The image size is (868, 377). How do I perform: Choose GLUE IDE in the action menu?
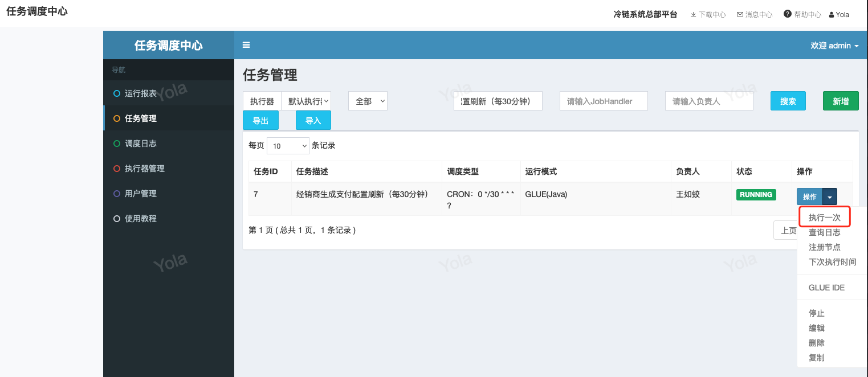[x=826, y=288]
